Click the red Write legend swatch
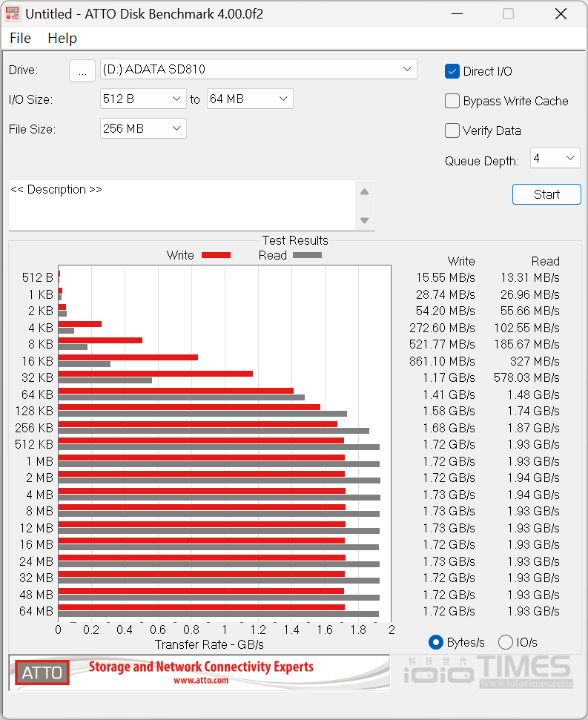 (x=216, y=255)
